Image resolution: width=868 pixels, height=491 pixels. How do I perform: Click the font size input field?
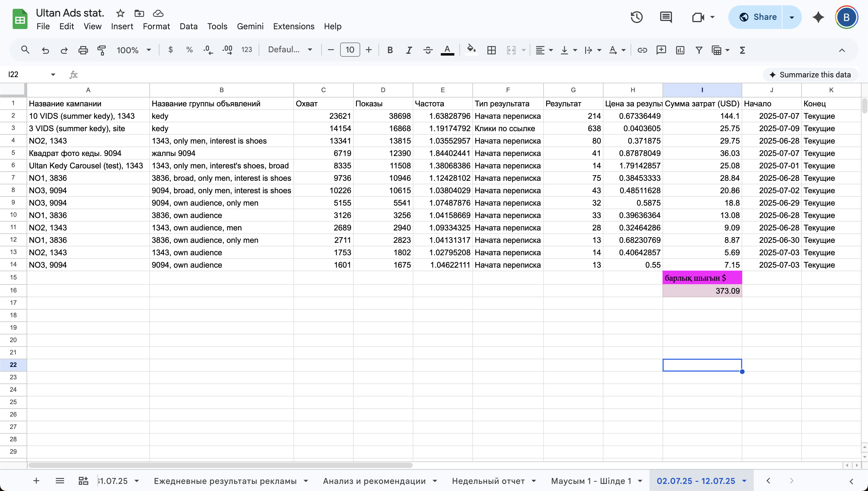(350, 50)
